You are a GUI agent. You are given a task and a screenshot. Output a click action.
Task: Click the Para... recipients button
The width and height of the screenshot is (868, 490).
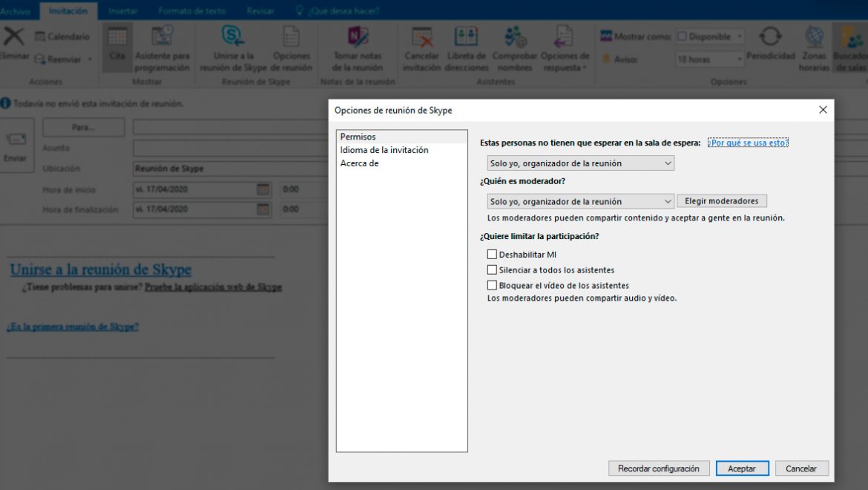coord(83,128)
